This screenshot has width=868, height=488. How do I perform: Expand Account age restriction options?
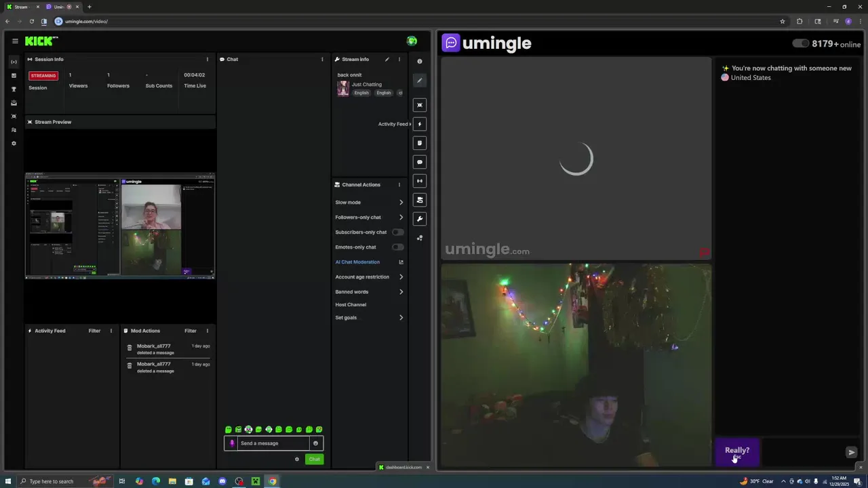(x=369, y=277)
